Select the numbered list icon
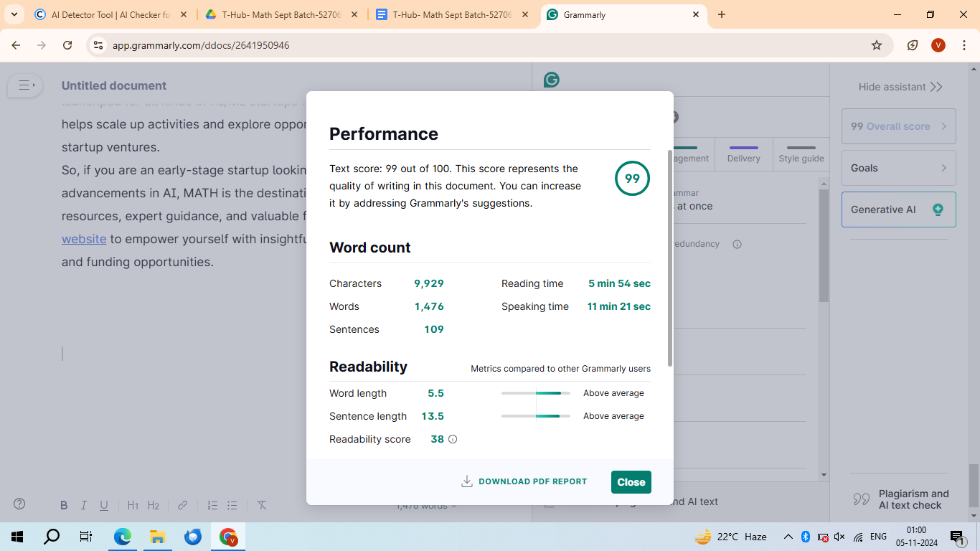 click(212, 505)
